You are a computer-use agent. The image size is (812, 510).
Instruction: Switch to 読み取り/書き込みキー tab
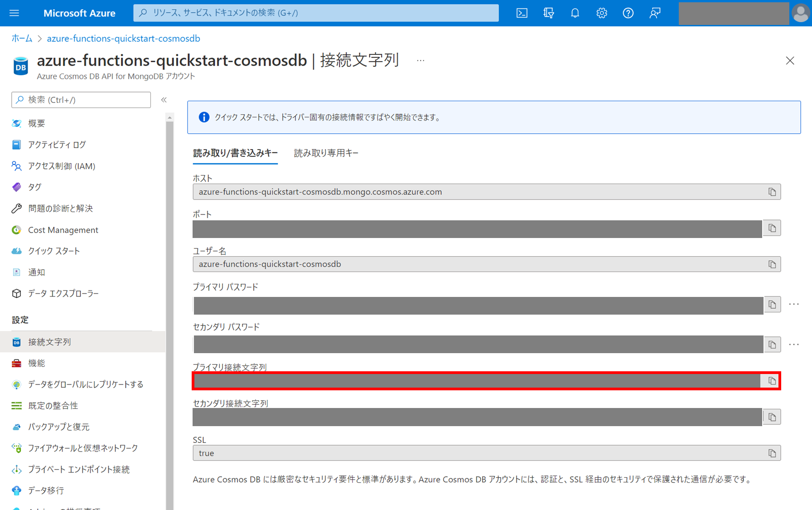click(235, 153)
